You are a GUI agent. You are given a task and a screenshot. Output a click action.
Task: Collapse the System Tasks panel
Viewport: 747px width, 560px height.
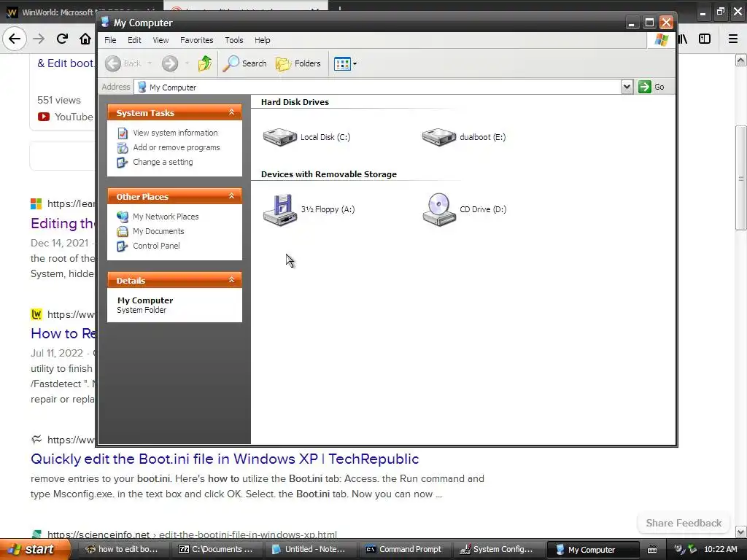(231, 112)
